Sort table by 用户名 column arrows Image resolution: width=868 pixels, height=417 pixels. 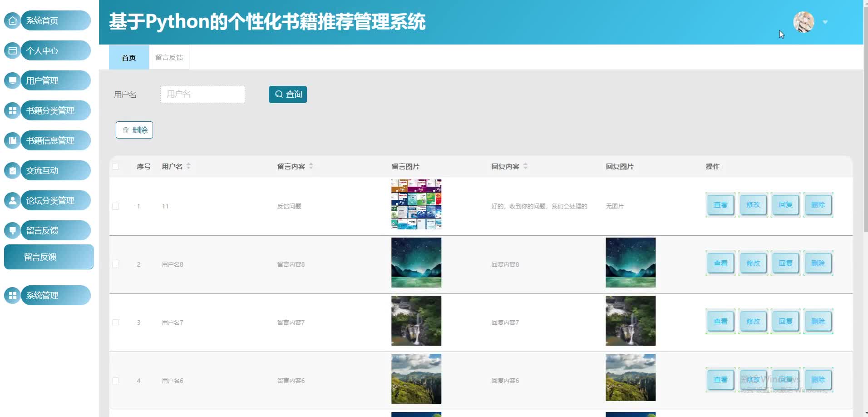click(x=188, y=166)
